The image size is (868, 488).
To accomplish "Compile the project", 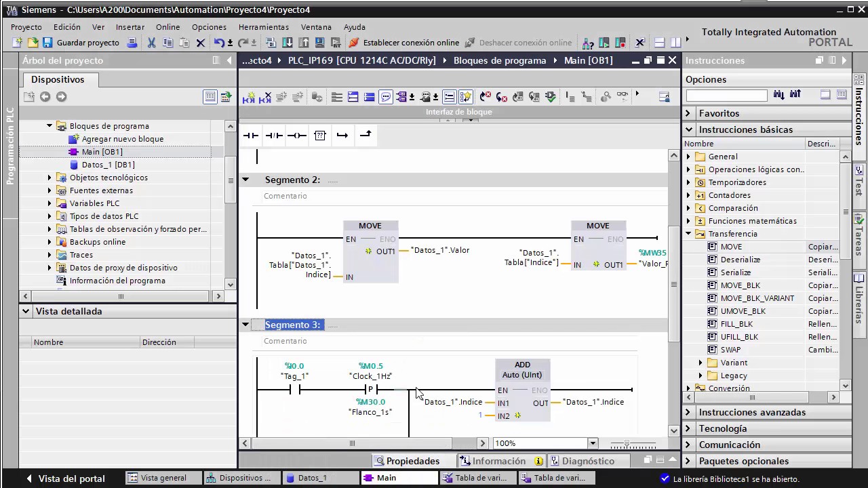I will (x=271, y=43).
